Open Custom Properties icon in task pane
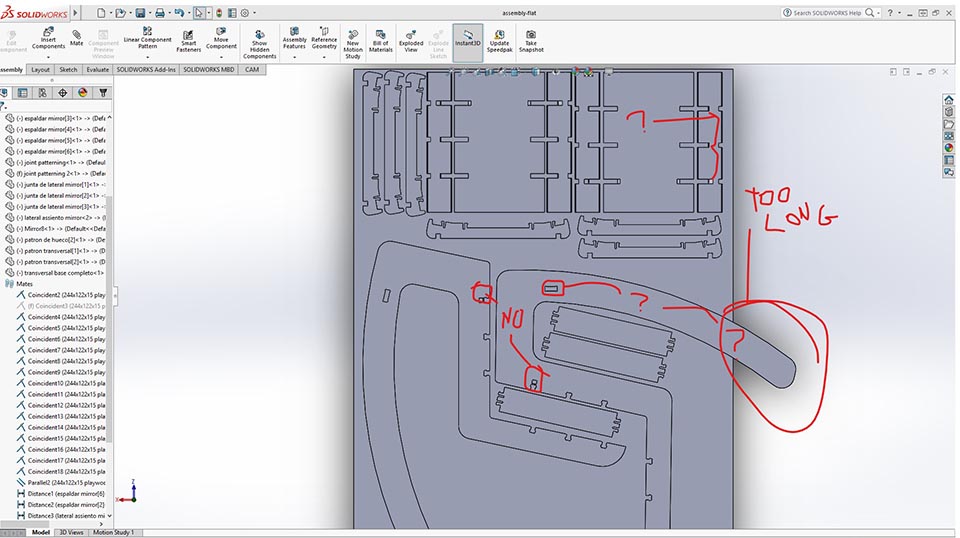 pos(948,160)
